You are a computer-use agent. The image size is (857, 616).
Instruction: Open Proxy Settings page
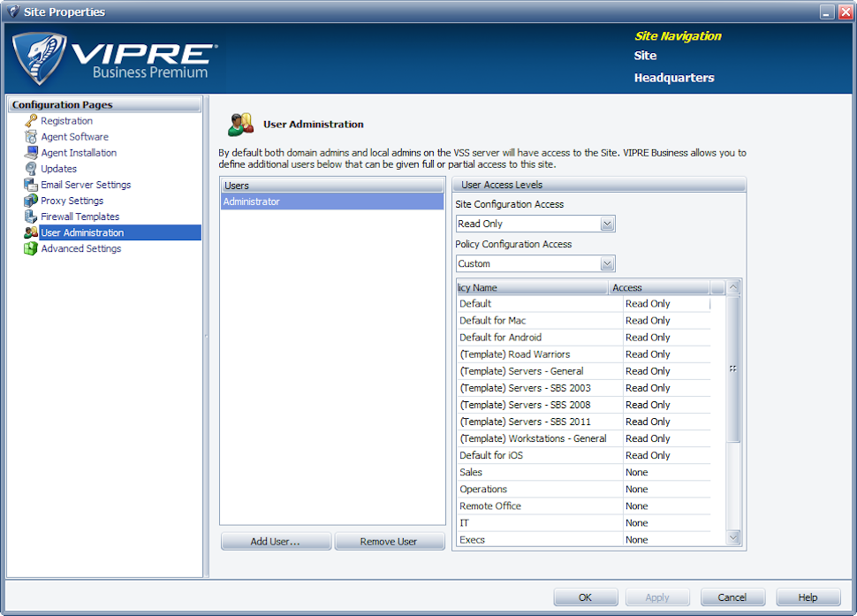click(x=72, y=201)
